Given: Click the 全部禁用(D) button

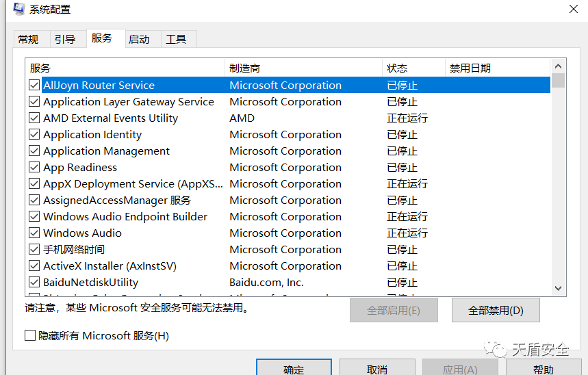Looking at the screenshot, I should coord(496,310).
